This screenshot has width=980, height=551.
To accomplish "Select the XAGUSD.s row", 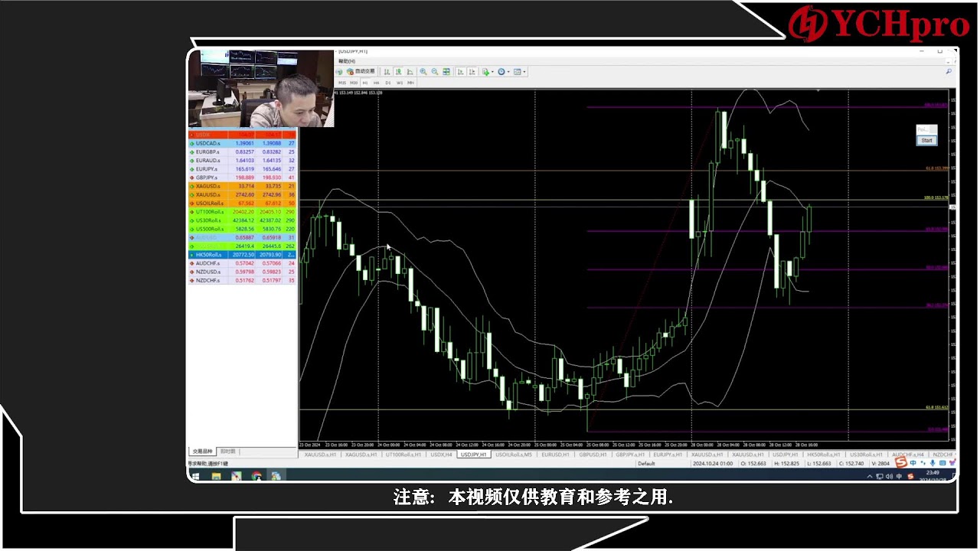I will tap(242, 186).
